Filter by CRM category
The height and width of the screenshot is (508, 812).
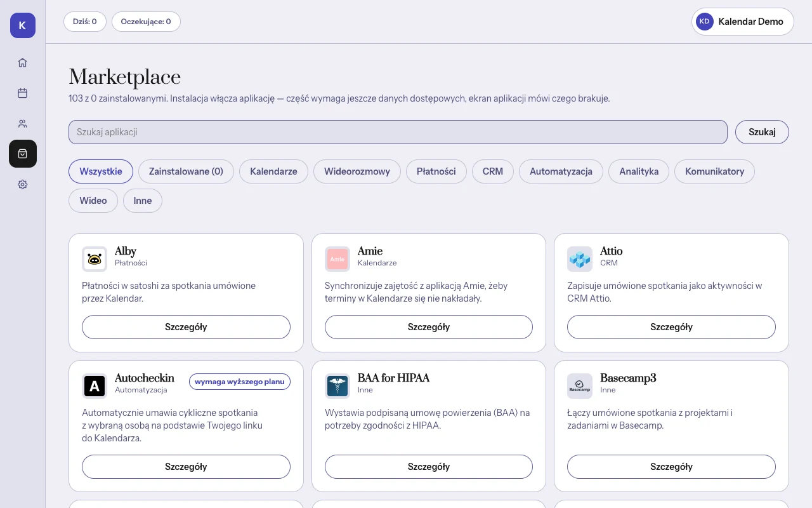click(493, 171)
